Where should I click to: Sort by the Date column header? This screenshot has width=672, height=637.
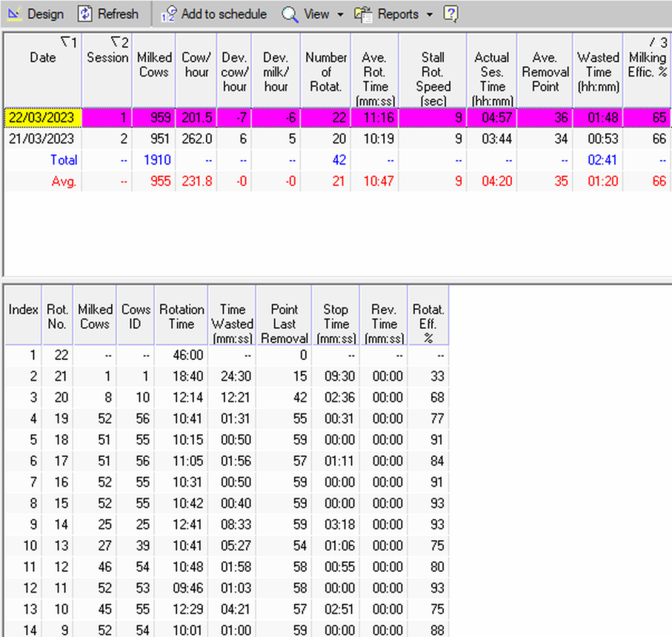[x=42, y=58]
